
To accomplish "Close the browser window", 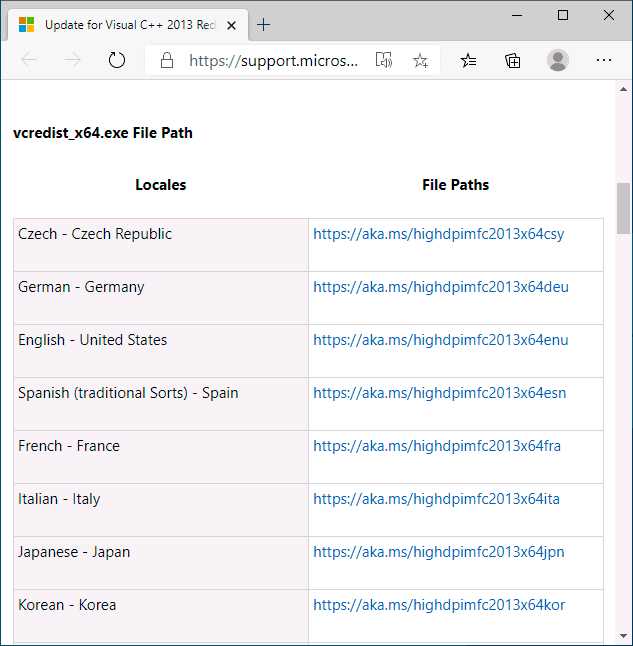I will [x=609, y=15].
